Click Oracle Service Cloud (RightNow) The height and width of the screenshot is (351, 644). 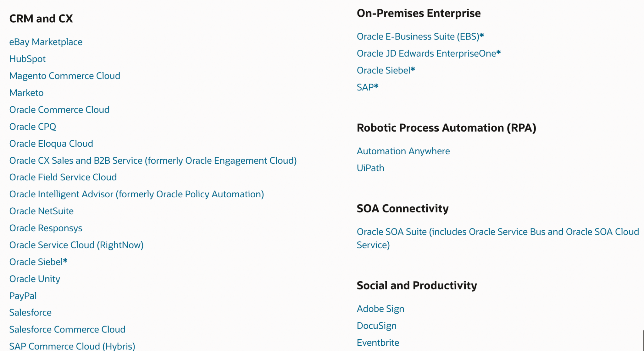77,245
